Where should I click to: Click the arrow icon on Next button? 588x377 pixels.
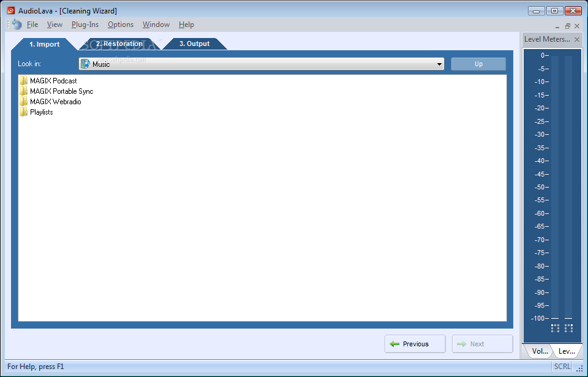462,344
